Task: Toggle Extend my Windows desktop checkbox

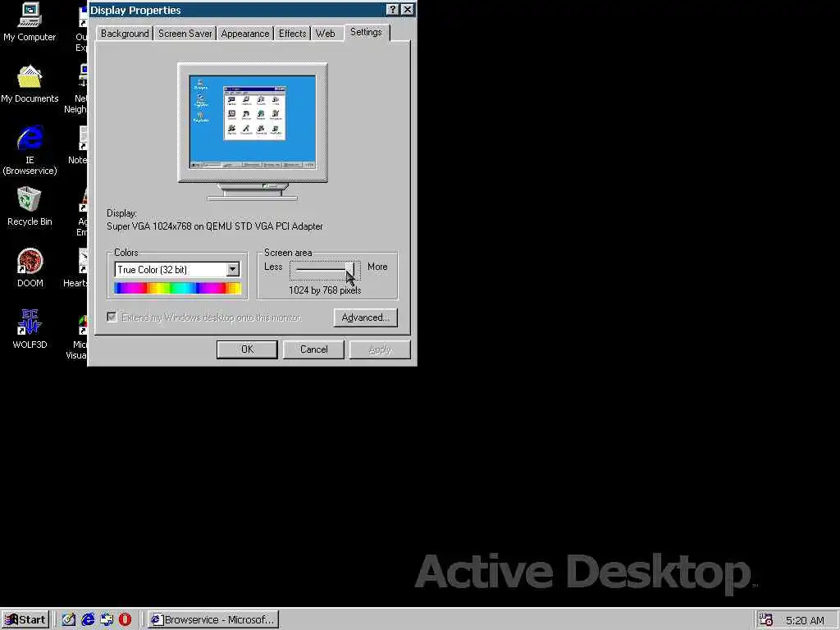Action: (112, 317)
